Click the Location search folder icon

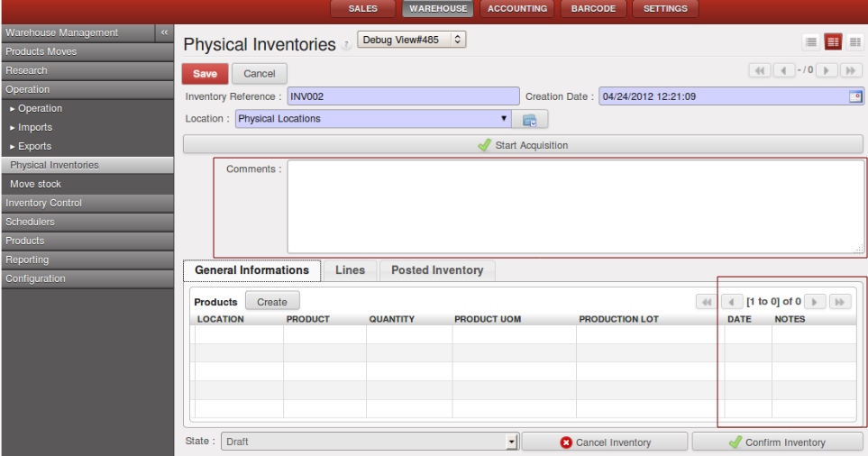click(x=530, y=119)
